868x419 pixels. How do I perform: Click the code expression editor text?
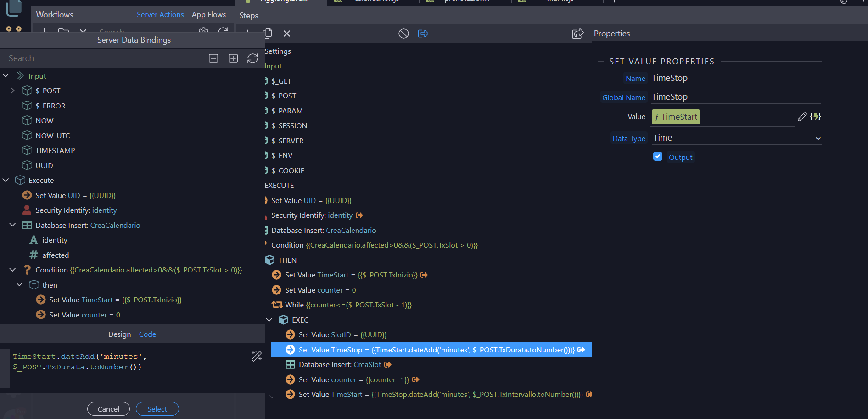[79, 362]
